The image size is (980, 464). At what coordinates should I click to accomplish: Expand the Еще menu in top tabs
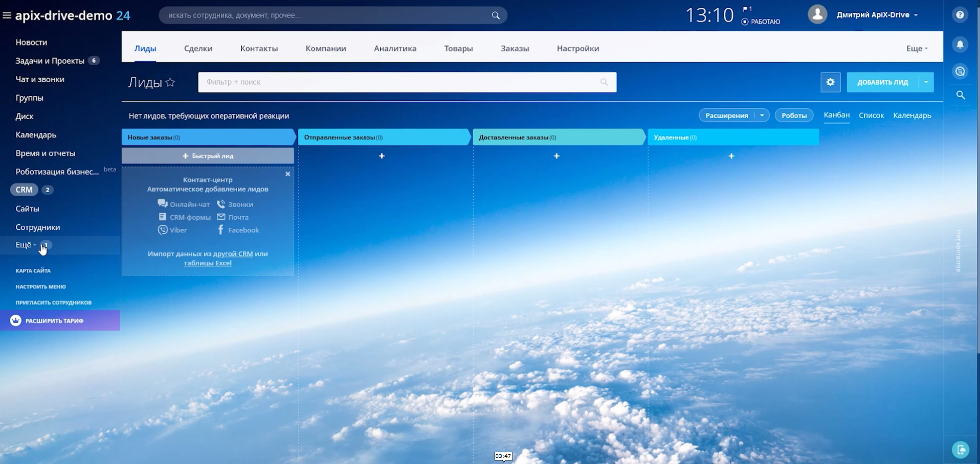click(x=917, y=49)
